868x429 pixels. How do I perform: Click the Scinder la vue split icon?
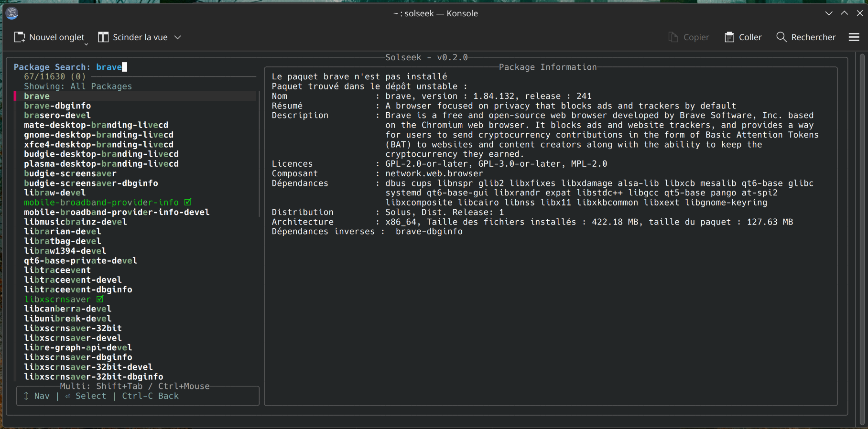pos(103,37)
